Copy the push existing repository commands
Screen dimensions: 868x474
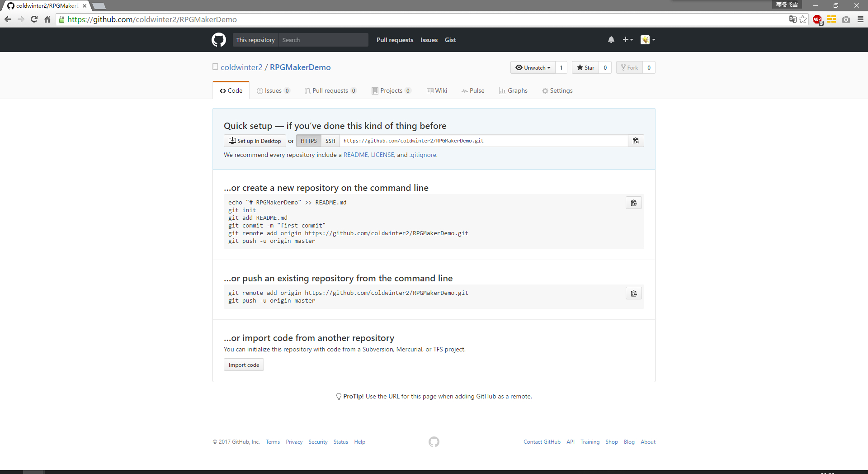click(634, 294)
